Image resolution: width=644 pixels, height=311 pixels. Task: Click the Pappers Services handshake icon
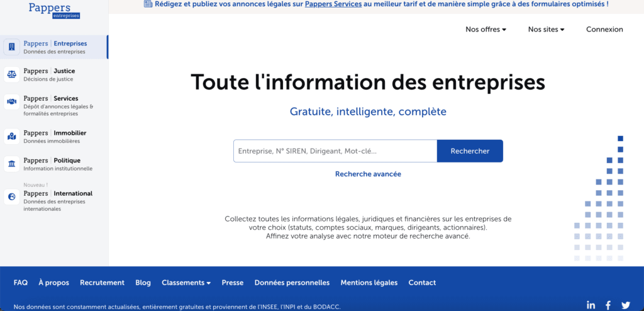(12, 102)
